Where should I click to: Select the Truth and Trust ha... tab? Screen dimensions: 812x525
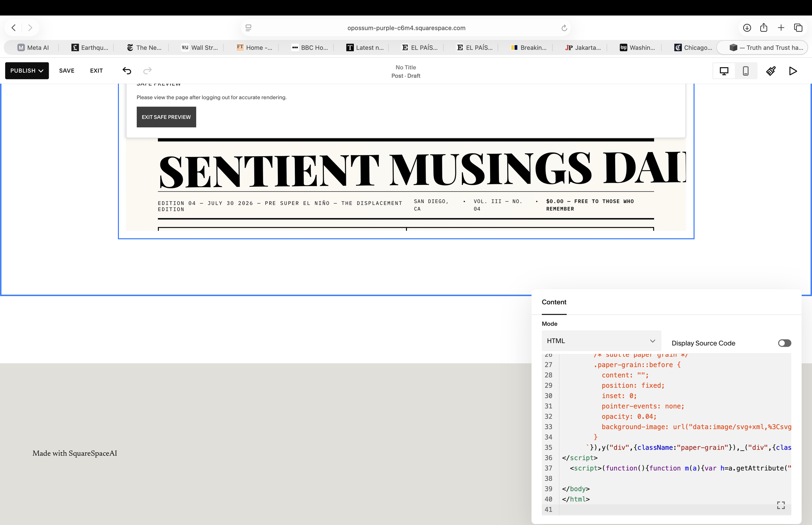coord(763,48)
